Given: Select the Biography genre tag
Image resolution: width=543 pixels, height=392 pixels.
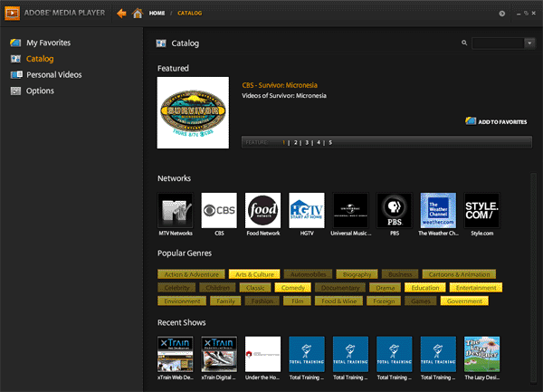Looking at the screenshot, I should coord(357,274).
